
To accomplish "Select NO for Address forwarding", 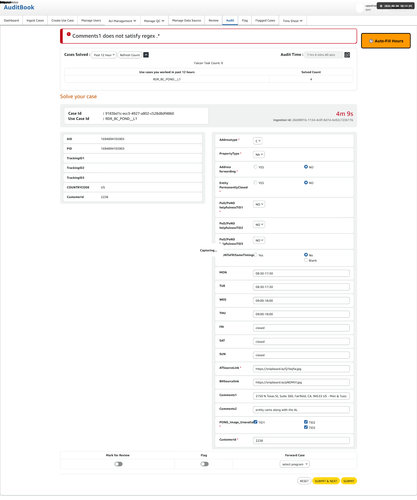I will point(306,167).
